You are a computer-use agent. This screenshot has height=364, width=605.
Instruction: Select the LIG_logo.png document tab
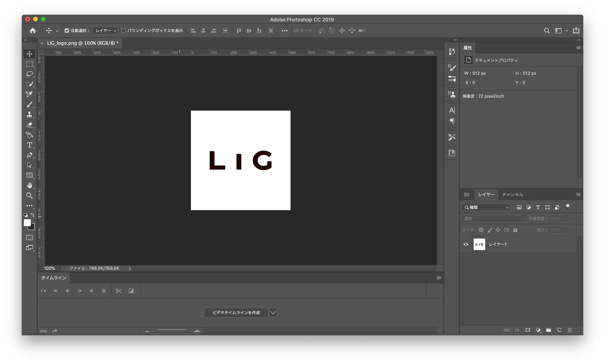click(x=83, y=43)
